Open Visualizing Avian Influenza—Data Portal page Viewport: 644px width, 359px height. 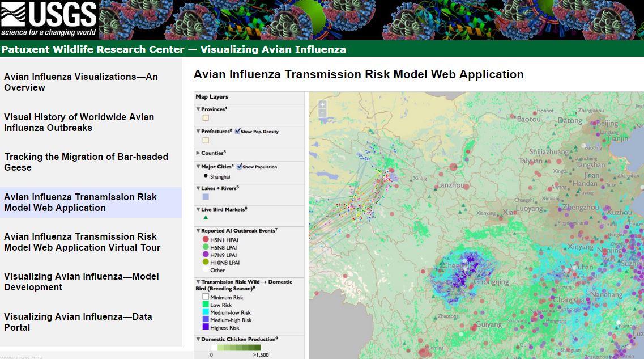pos(78,322)
